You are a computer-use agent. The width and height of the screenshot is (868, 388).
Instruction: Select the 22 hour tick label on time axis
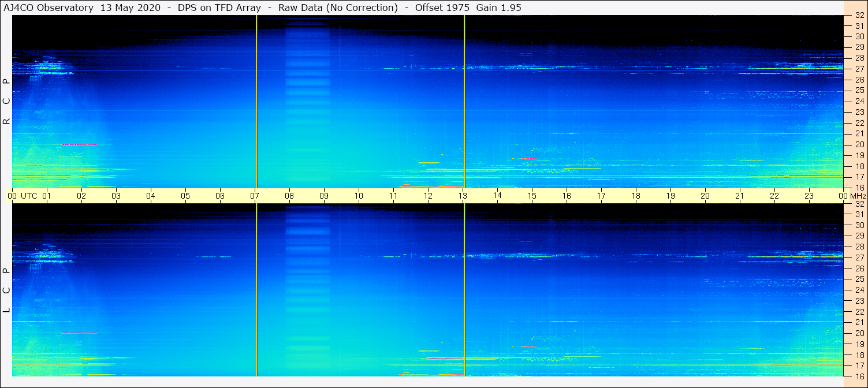click(x=774, y=196)
